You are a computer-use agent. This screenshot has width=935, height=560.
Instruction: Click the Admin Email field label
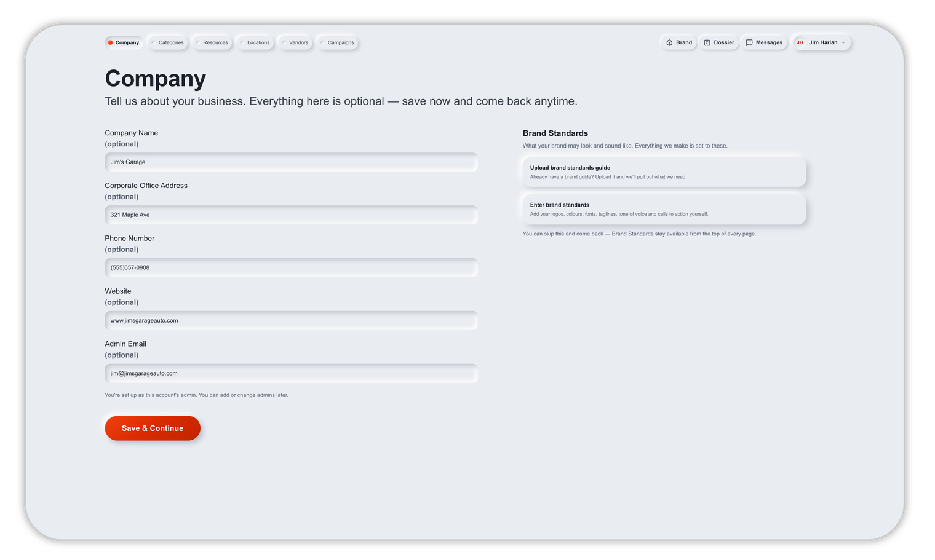point(125,345)
